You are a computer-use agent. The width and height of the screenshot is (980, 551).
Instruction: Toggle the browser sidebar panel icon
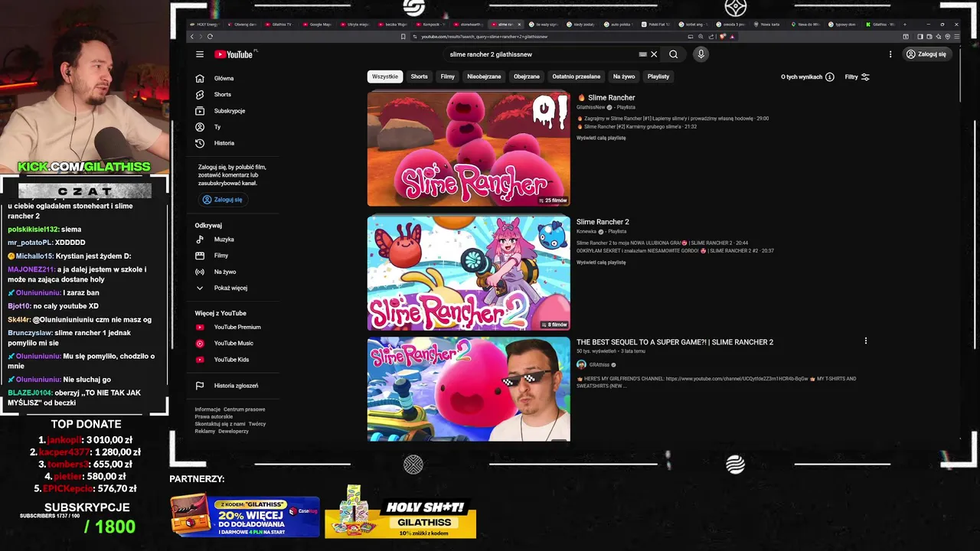point(920,37)
